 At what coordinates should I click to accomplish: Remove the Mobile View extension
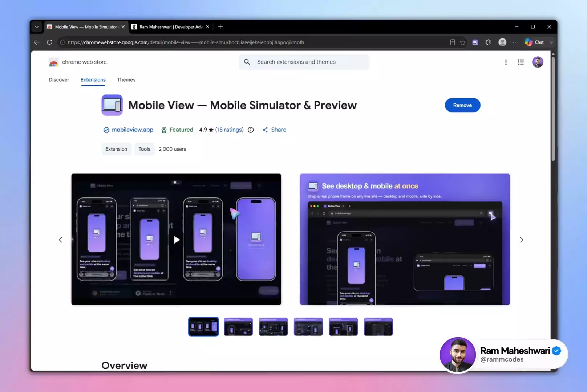pos(462,105)
